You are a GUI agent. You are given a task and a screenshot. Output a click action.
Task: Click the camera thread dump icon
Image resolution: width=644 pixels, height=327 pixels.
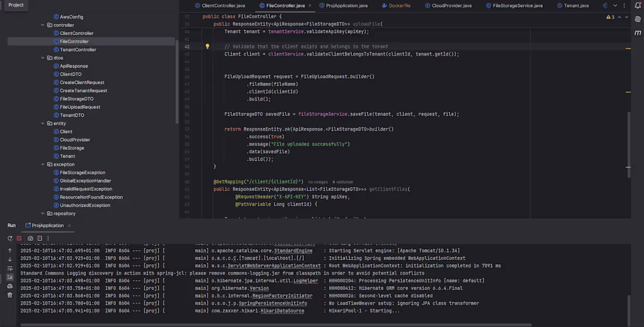30,239
